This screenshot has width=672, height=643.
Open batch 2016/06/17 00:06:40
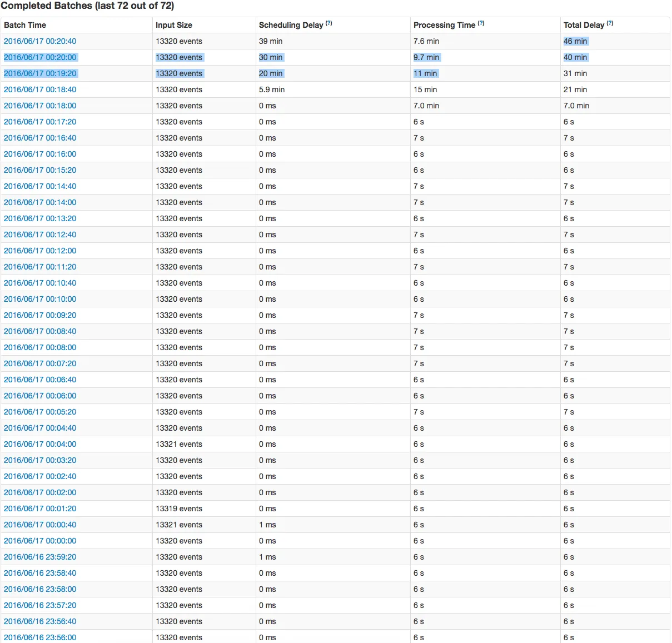pyautogui.click(x=40, y=380)
